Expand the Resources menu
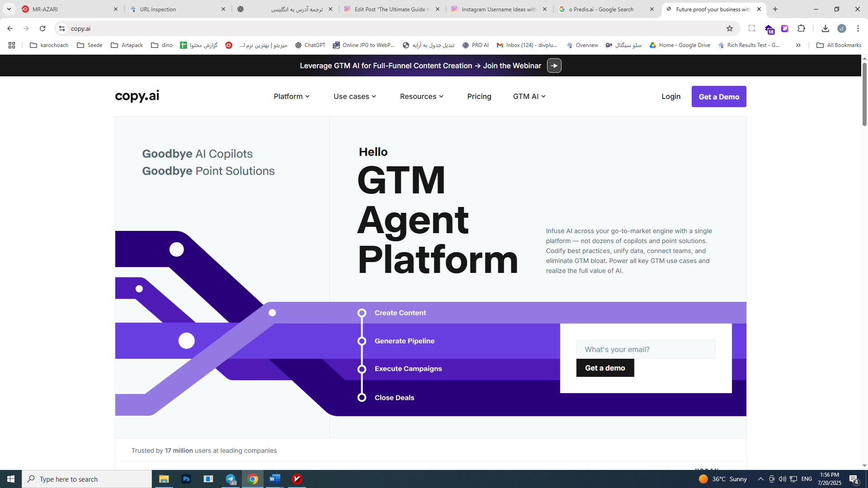 tap(422, 96)
